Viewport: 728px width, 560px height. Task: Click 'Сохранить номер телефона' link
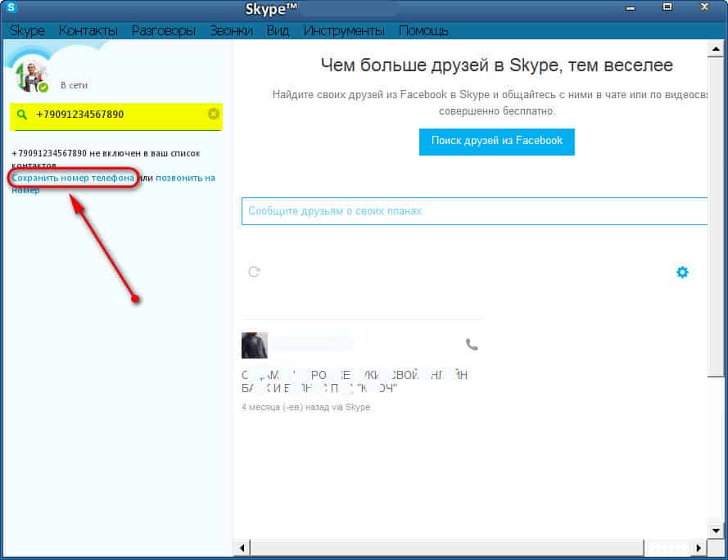pos(73,178)
